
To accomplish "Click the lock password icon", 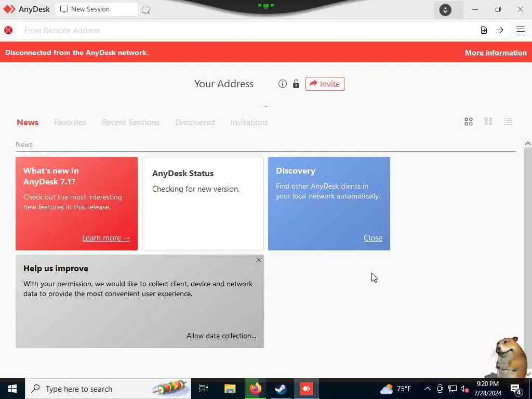I will tap(296, 84).
